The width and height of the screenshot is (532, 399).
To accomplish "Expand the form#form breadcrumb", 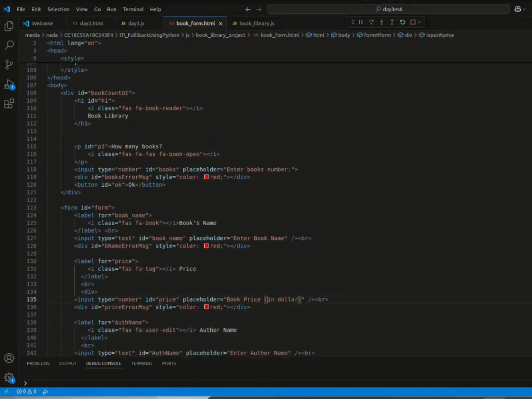I will pyautogui.click(x=373, y=35).
